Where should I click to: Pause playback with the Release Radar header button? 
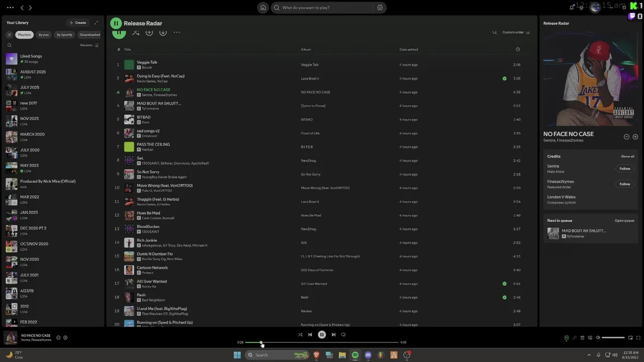pos(116,23)
